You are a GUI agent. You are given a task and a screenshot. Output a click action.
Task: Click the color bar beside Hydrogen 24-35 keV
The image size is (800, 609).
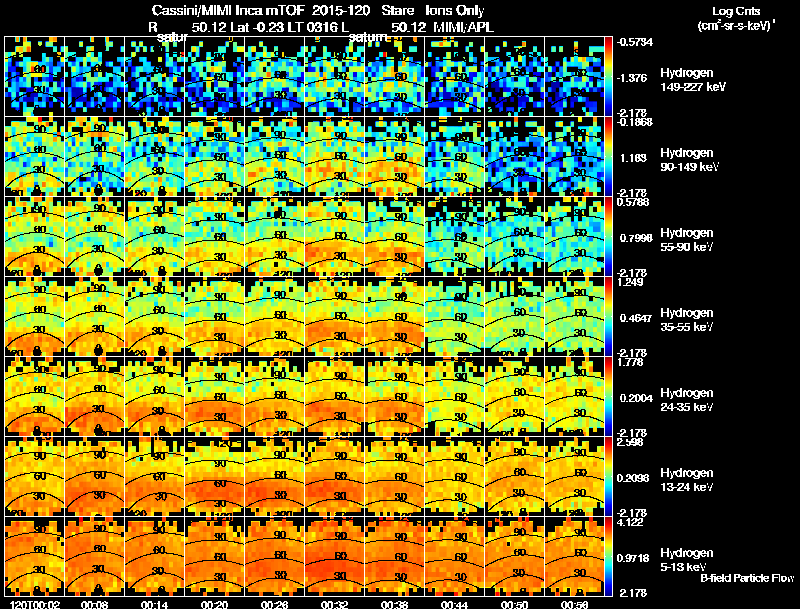tap(608, 397)
